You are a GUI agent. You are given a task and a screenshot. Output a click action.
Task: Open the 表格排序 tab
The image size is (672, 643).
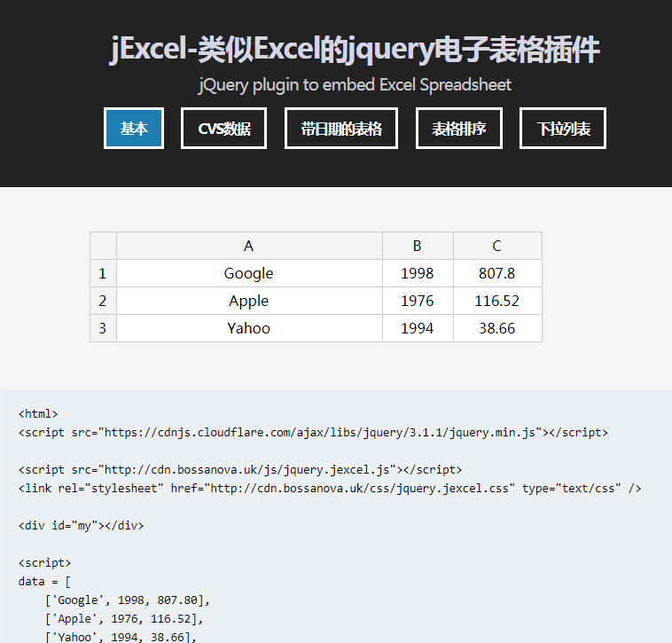pos(459,129)
